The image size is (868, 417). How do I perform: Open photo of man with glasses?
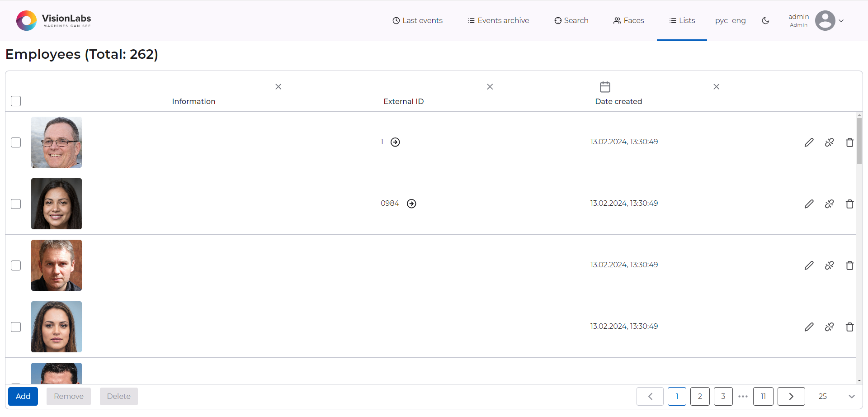pos(57,142)
